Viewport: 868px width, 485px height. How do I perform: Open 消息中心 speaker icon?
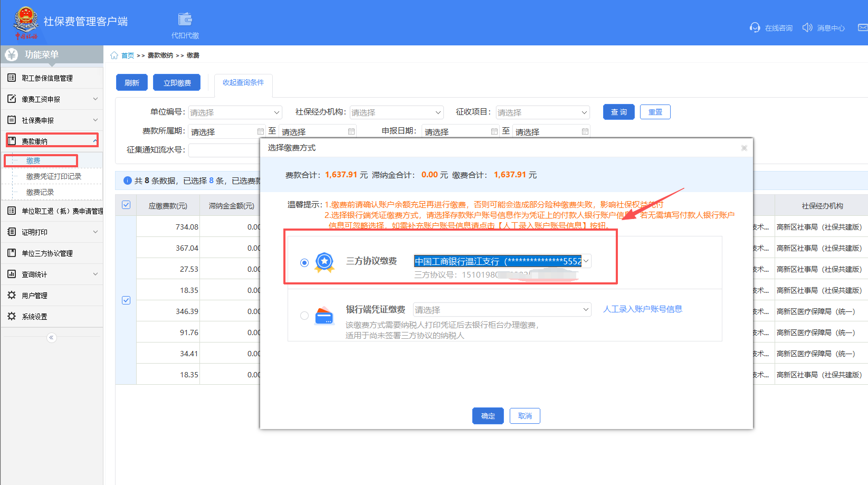click(807, 27)
